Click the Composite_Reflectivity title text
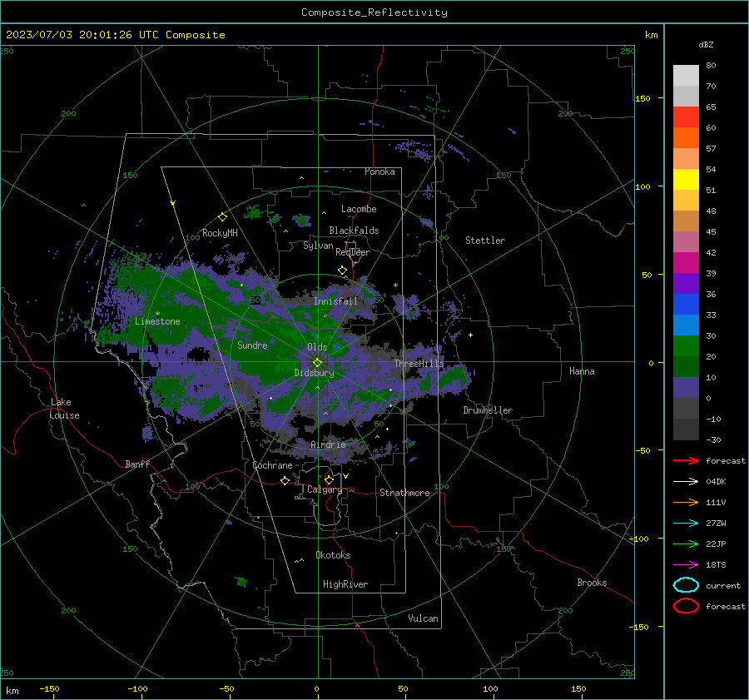Screen dimensions: 749x700 [374, 12]
